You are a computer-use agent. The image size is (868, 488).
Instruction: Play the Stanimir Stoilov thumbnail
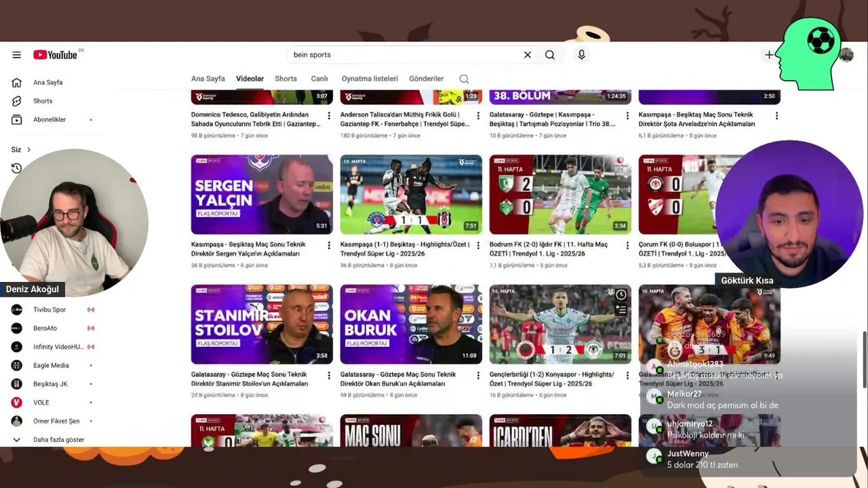[262, 324]
